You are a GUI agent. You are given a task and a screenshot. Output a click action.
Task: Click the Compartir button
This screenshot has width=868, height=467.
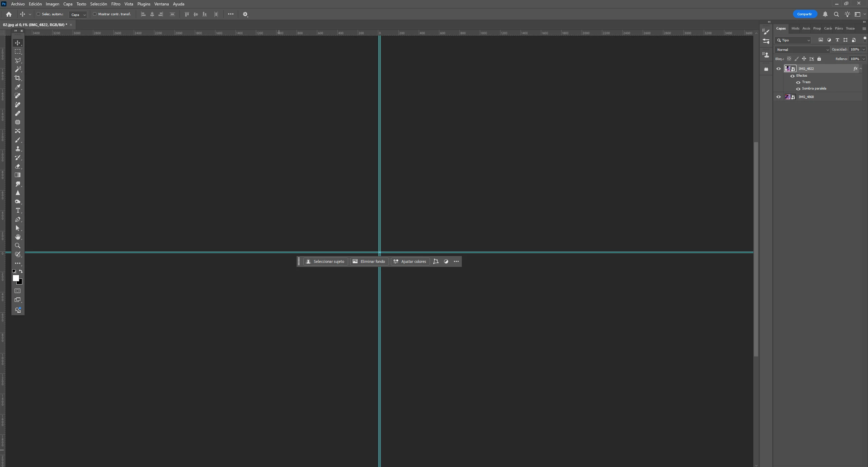[x=804, y=14]
